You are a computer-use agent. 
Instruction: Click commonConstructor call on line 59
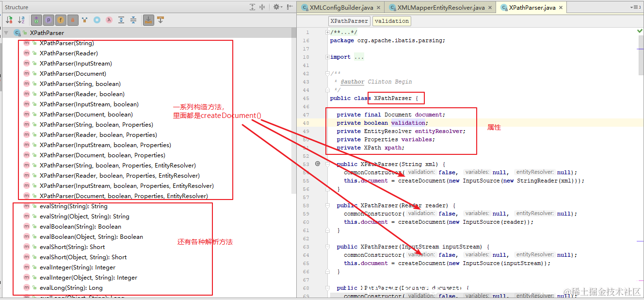coord(373,214)
